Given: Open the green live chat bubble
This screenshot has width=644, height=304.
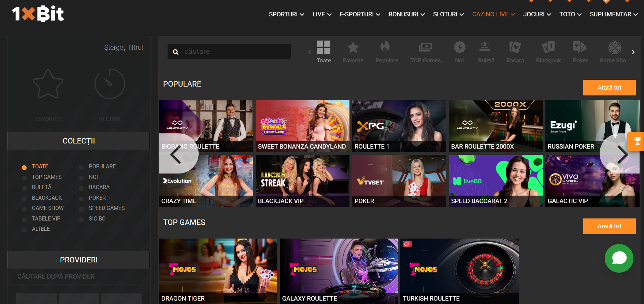Looking at the screenshot, I should [x=619, y=258].
